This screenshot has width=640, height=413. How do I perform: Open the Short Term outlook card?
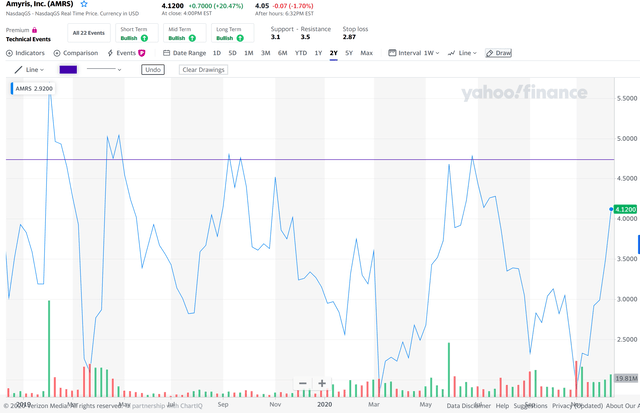coord(137,33)
